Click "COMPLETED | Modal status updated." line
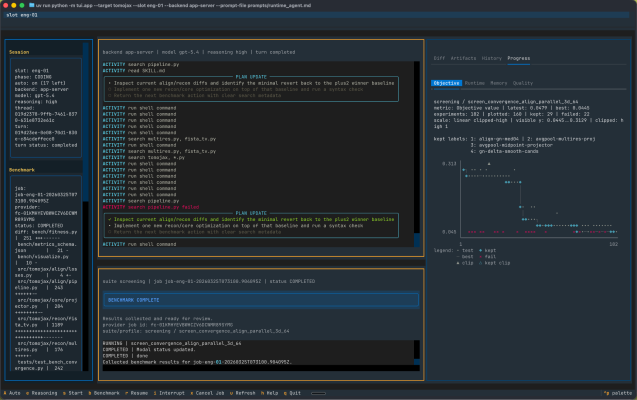 pos(149,350)
